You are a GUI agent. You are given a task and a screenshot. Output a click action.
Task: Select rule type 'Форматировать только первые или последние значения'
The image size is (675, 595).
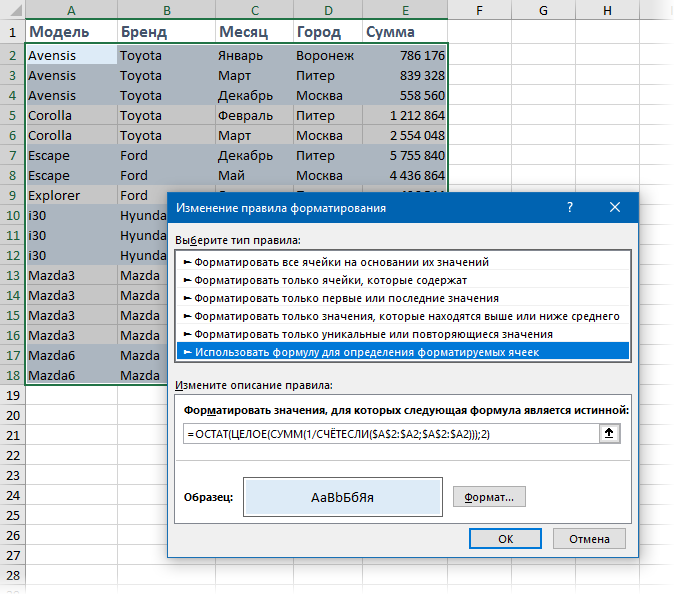[x=403, y=298]
